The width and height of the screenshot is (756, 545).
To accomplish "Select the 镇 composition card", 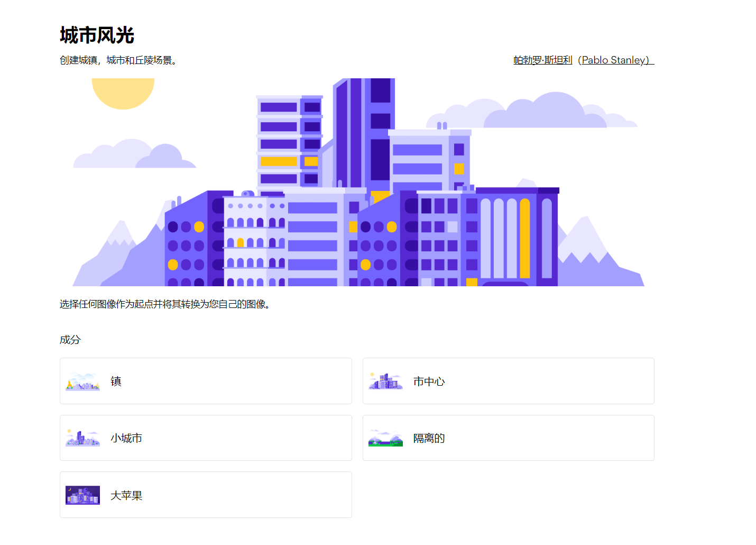I will click(206, 381).
